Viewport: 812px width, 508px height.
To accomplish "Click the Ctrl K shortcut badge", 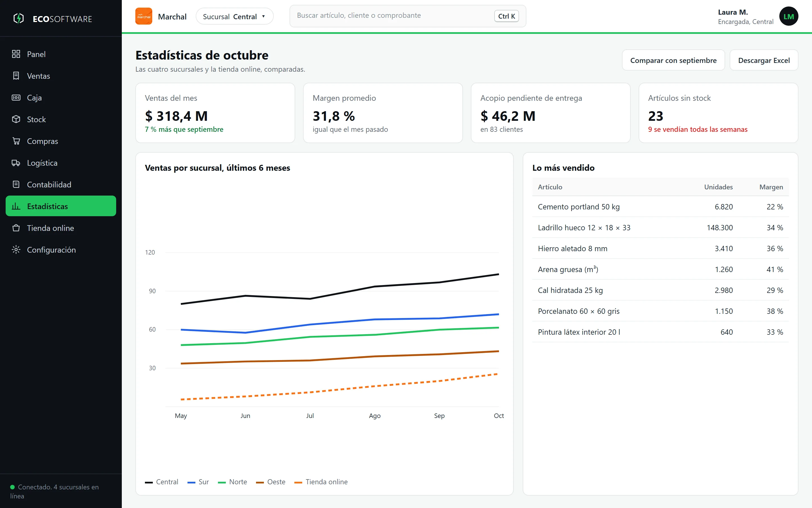I will pyautogui.click(x=506, y=16).
